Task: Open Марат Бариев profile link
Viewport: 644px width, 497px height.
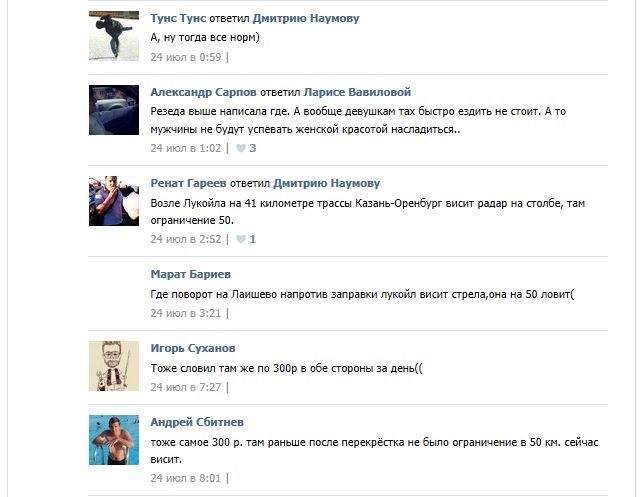Action: [191, 274]
